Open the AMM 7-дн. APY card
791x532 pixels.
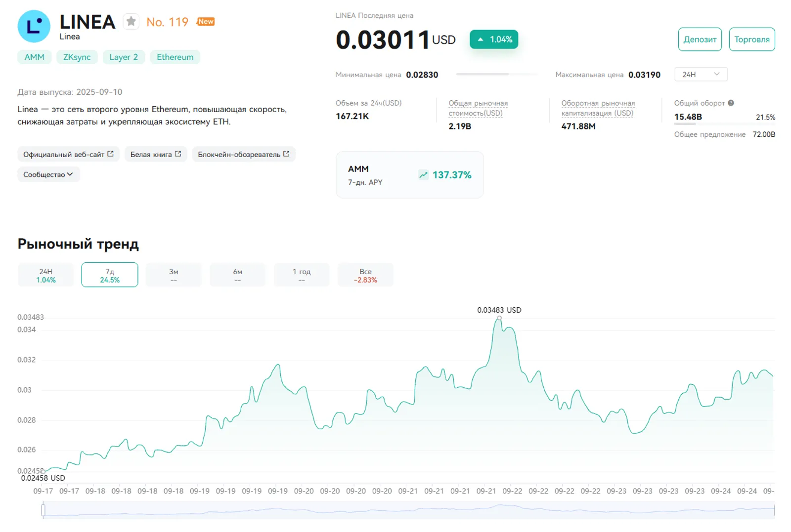pyautogui.click(x=410, y=175)
